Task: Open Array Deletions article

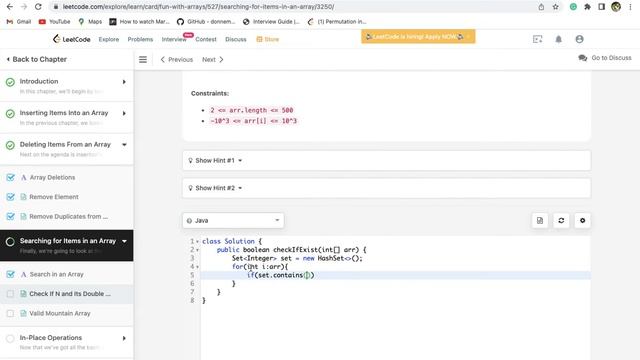Action: click(52, 178)
